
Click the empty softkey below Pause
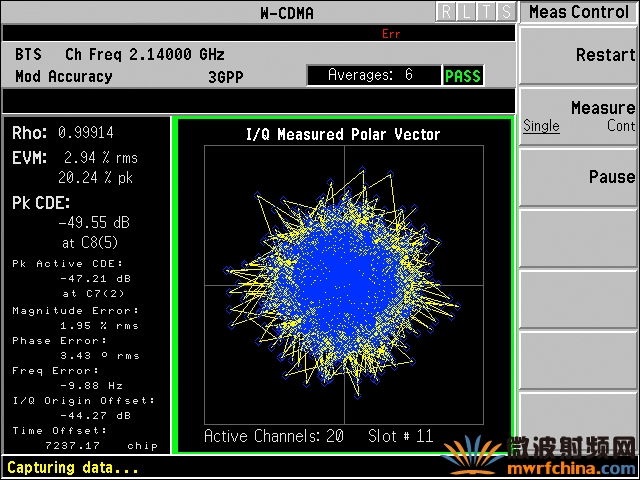[x=578, y=238]
